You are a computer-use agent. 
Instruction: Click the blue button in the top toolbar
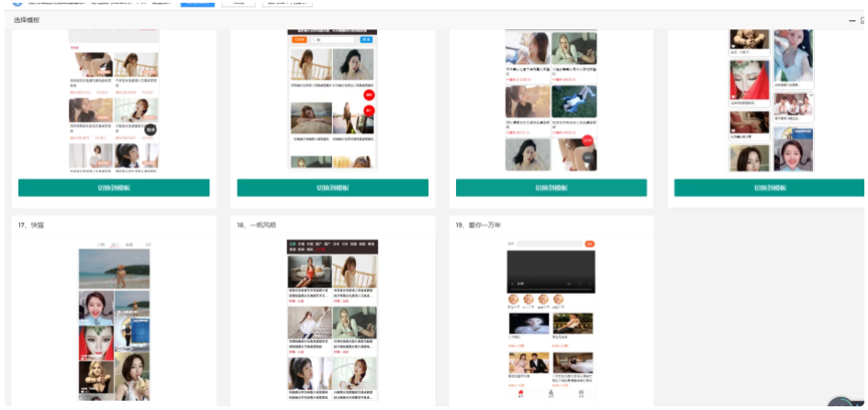point(197,3)
